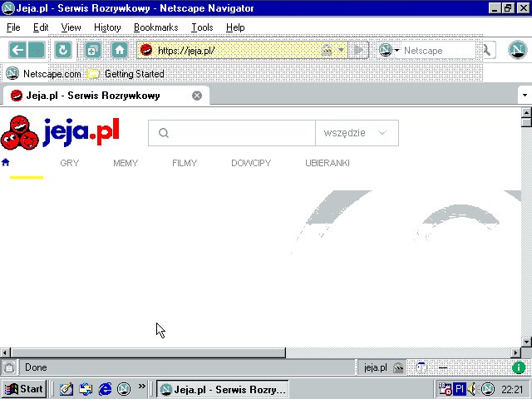Viewport: 532px width, 399px height.
Task: Click the task scheduler tray icon
Action: [445, 389]
